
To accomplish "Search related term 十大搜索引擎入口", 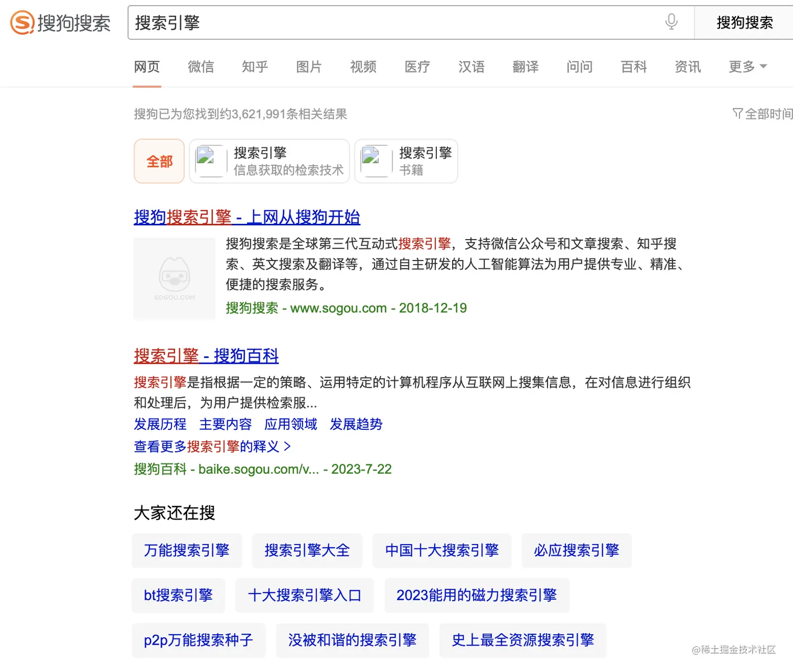I will point(305,595).
